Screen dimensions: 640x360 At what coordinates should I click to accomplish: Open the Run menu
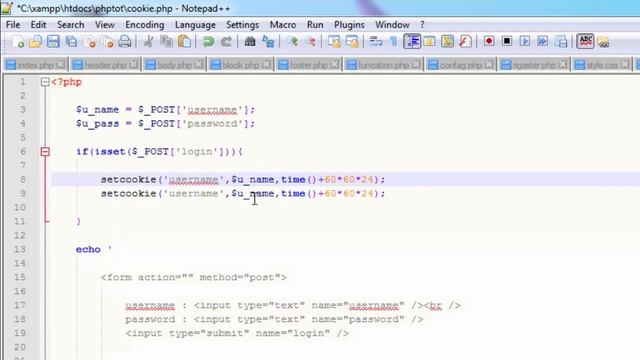click(315, 25)
